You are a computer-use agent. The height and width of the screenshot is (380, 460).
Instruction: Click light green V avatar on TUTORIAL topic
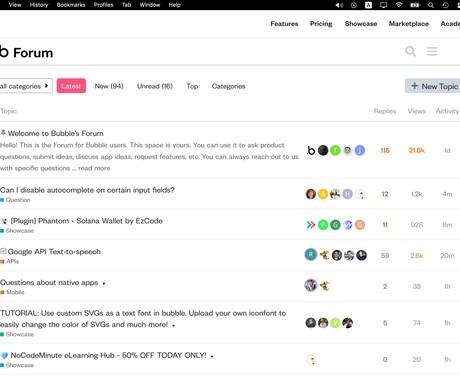pyautogui.click(x=335, y=323)
